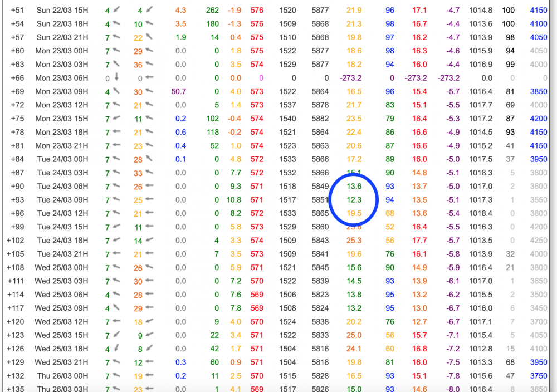This screenshot has width=557, height=392.
Task: Click wind arrow beside gust 14, Tue 24/03 18H
Action: [x=149, y=241]
